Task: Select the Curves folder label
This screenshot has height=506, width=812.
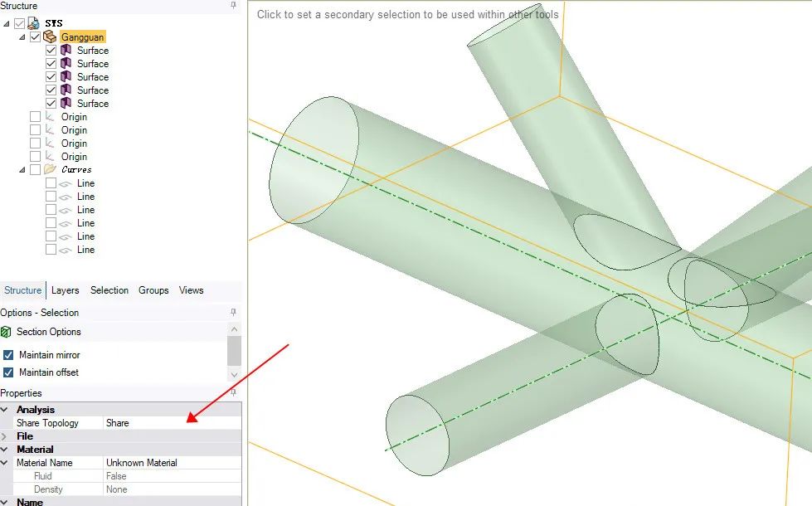Action: 76,169
